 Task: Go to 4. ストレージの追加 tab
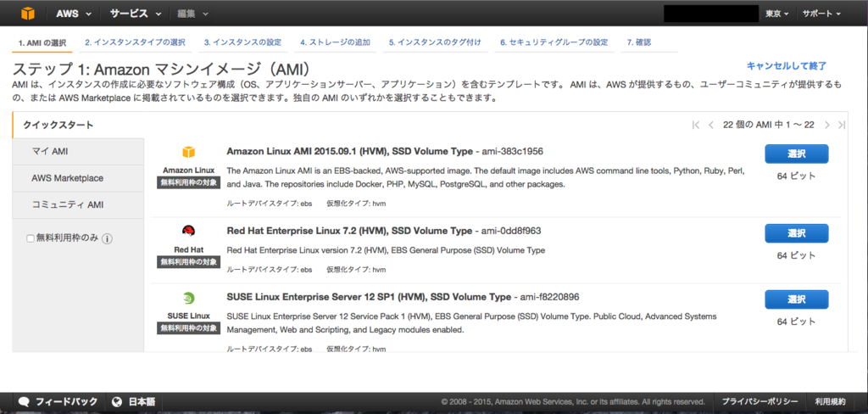[x=335, y=42]
